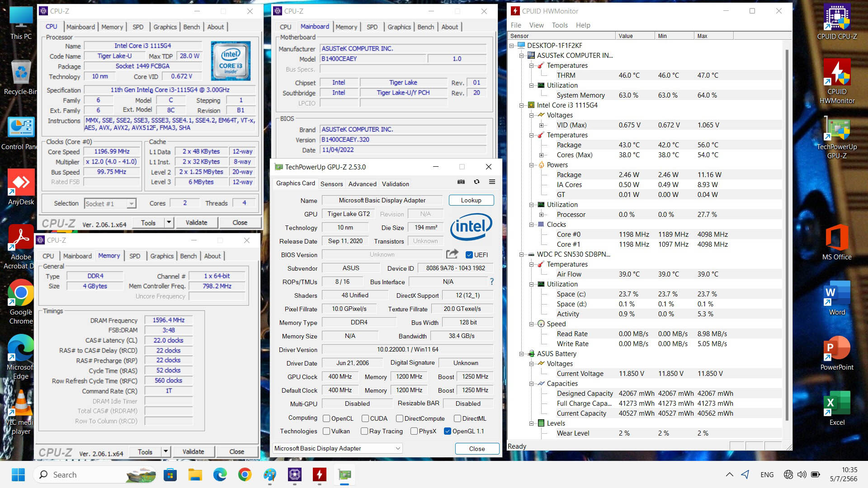Click the Sensor column header in HWMonitor
This screenshot has width=868, height=488.
click(x=561, y=36)
